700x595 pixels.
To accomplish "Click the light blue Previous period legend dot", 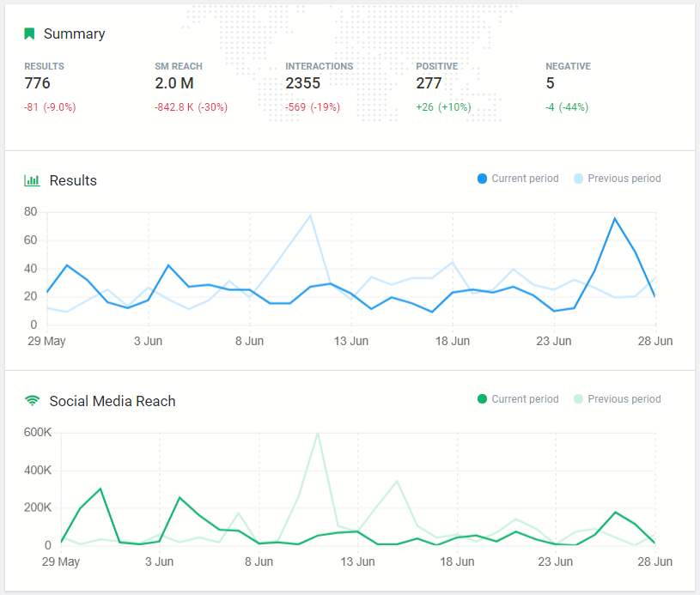I will [578, 179].
